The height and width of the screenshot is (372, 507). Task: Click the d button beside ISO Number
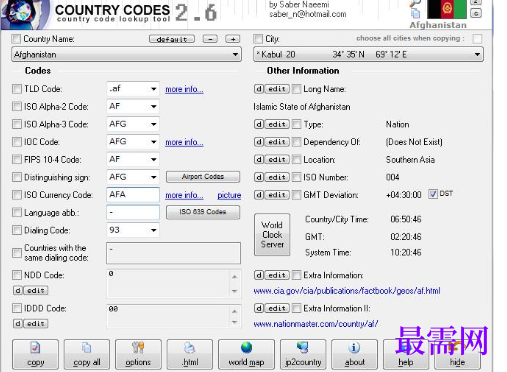point(259,177)
